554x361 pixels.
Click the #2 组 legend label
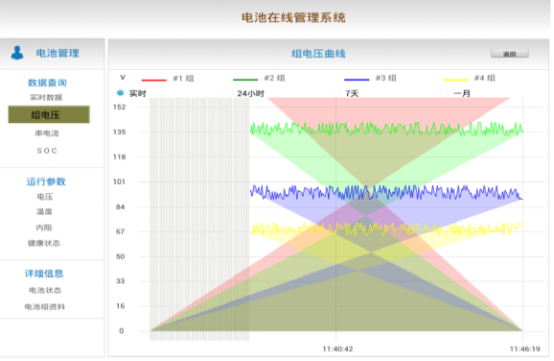pyautogui.click(x=275, y=78)
